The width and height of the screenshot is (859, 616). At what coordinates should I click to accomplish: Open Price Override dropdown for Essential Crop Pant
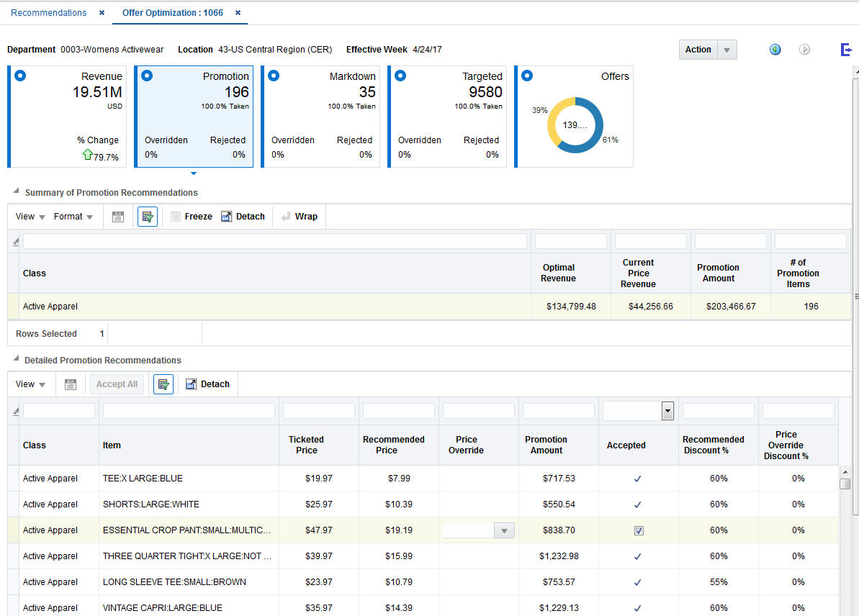[504, 530]
